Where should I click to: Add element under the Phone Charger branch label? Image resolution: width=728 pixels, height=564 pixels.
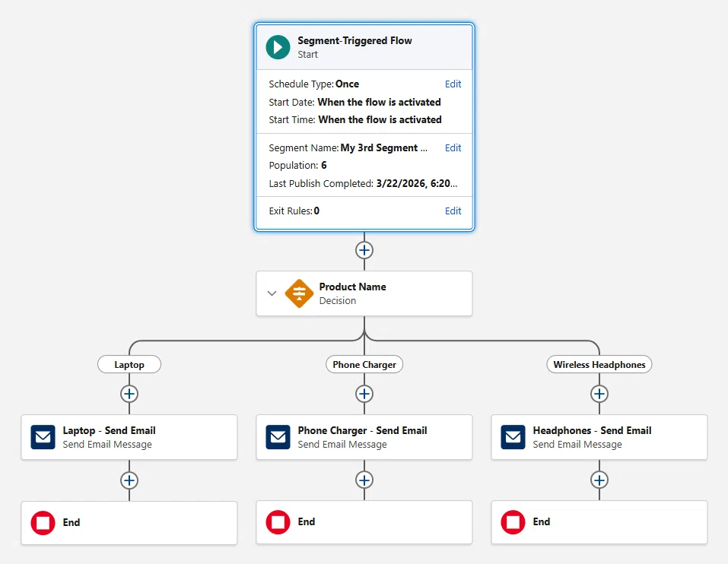[364, 394]
